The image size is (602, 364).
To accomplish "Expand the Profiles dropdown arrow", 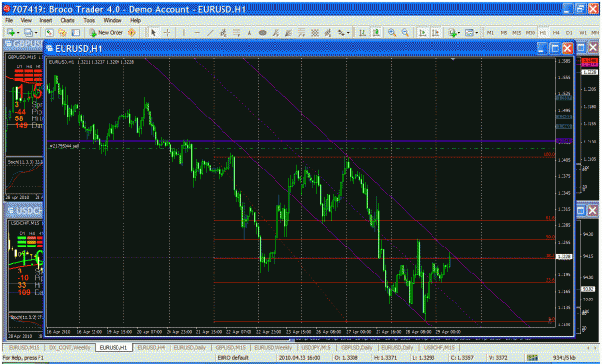I will (x=36, y=33).
